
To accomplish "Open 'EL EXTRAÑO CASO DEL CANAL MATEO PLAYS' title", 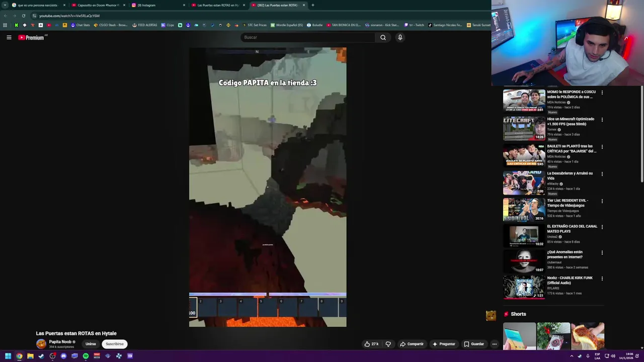I will click(x=572, y=229).
